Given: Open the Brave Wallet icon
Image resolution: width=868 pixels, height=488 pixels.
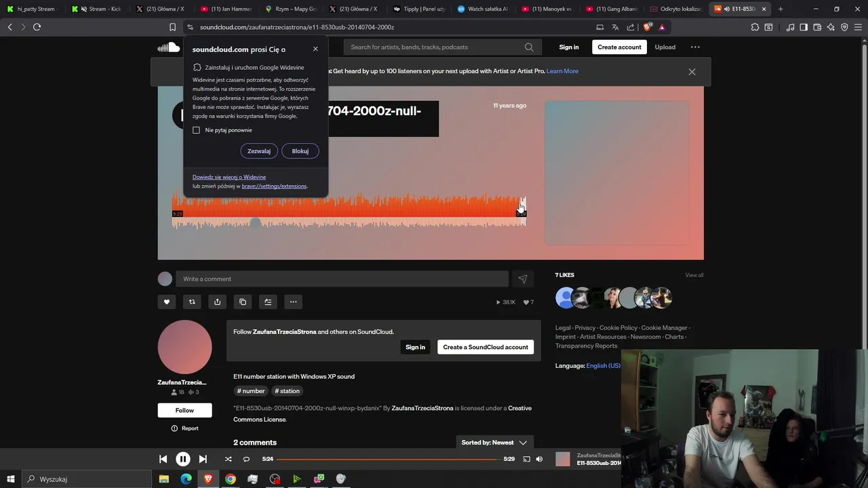Looking at the screenshot, I should (817, 27).
